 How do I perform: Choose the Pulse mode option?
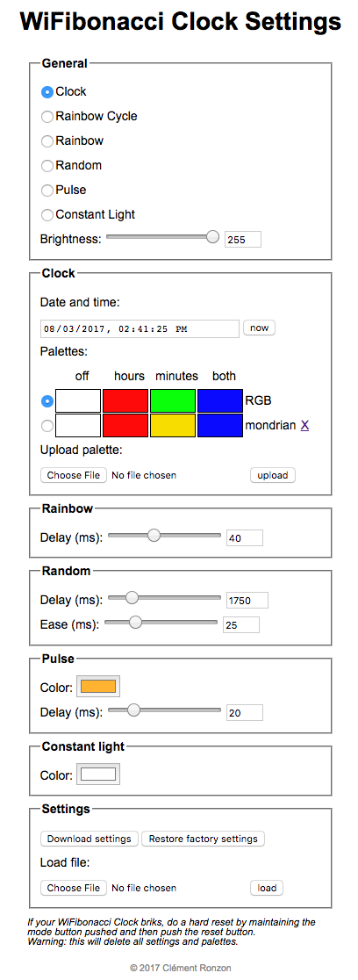pyautogui.click(x=47, y=191)
